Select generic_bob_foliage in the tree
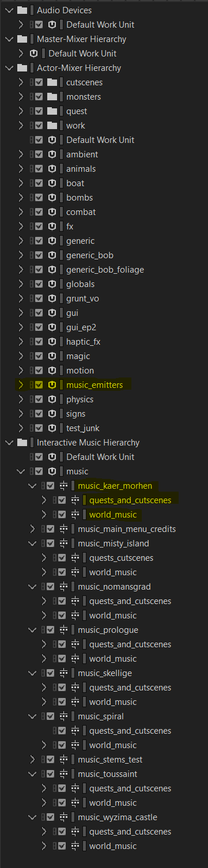Screen dimensions: 208x868 click(105, 270)
